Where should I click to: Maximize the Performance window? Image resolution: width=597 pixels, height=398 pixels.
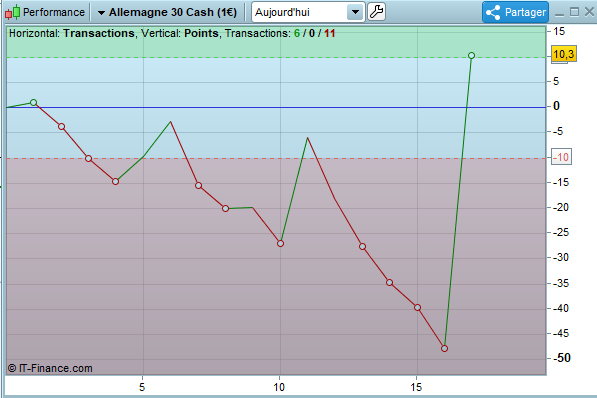click(x=574, y=12)
